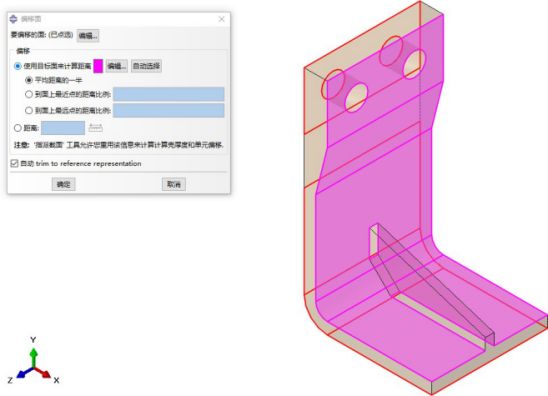Click the 注意 note text about shell thickness
548x396 pixels.
[118, 145]
